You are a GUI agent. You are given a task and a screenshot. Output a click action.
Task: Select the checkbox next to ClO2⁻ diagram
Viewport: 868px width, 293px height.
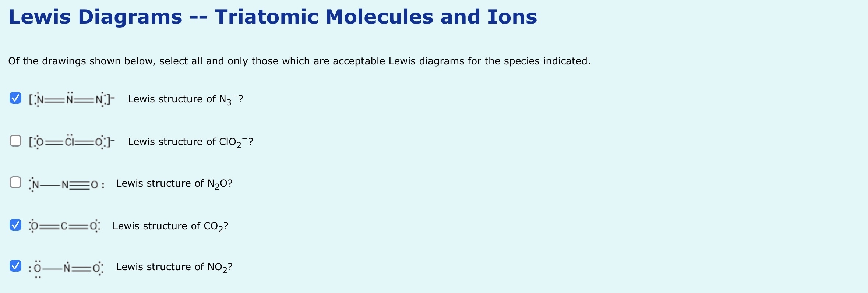point(15,140)
